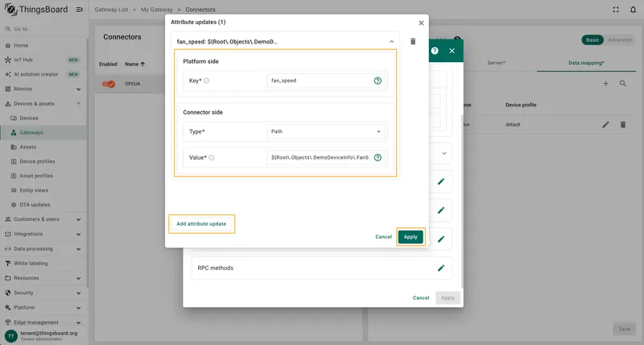Close the device mapping dialog behind
Image resolution: width=644 pixels, height=345 pixels.
click(x=452, y=51)
